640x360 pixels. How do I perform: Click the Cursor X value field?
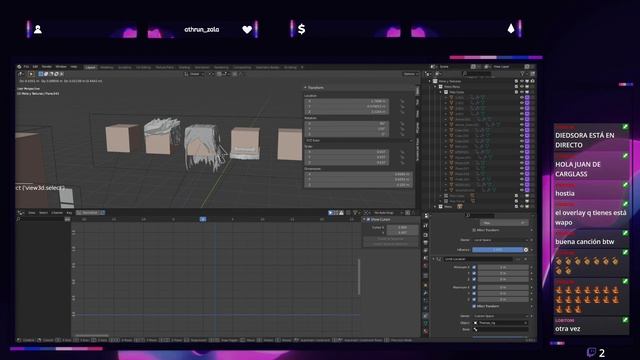point(402,227)
